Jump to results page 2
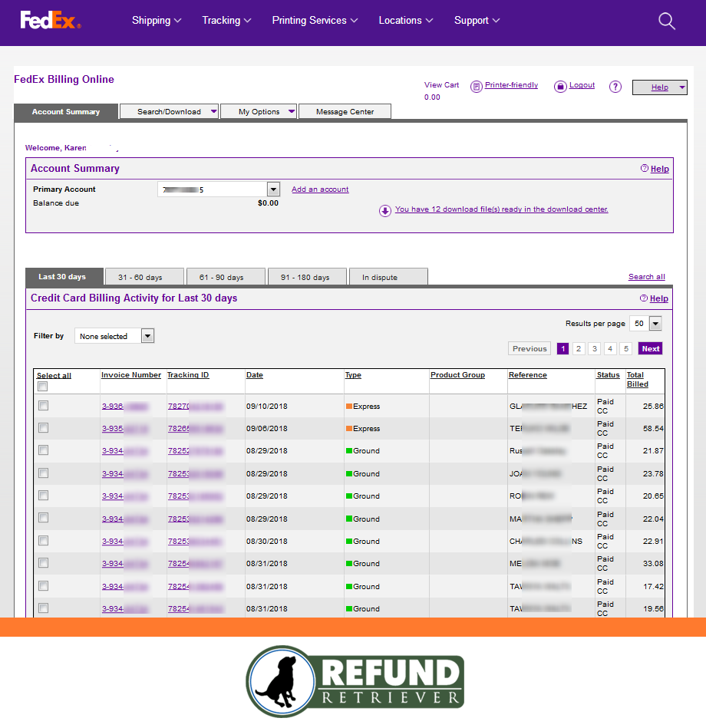 pos(579,349)
